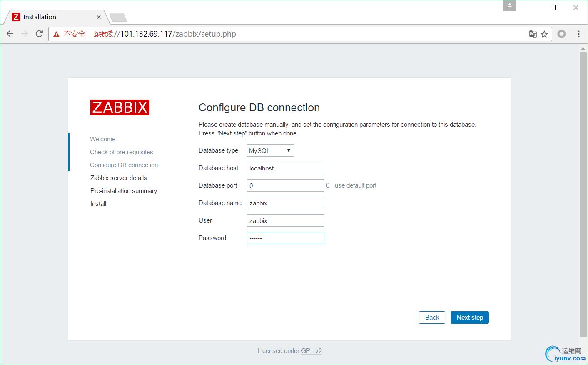Click the 'Database type' label

pos(219,150)
